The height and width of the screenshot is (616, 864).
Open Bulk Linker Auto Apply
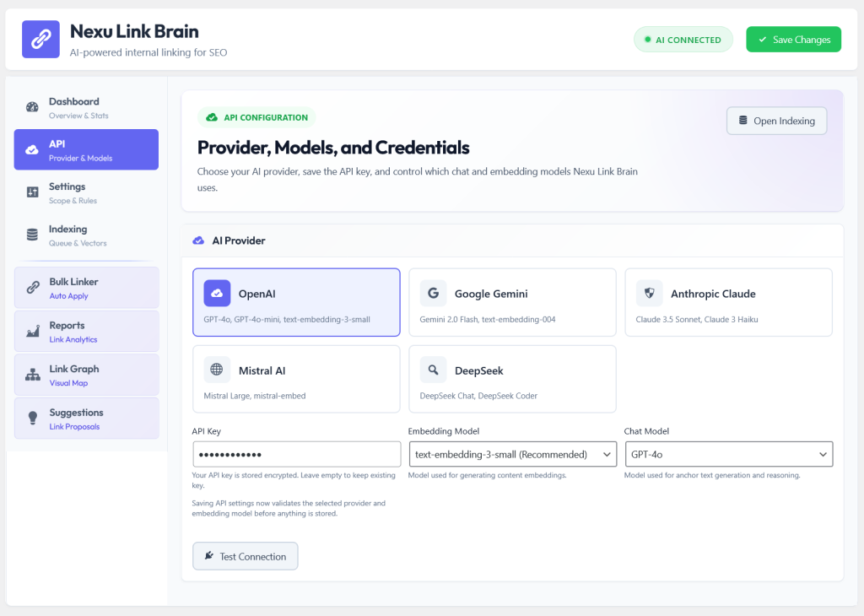(x=87, y=288)
